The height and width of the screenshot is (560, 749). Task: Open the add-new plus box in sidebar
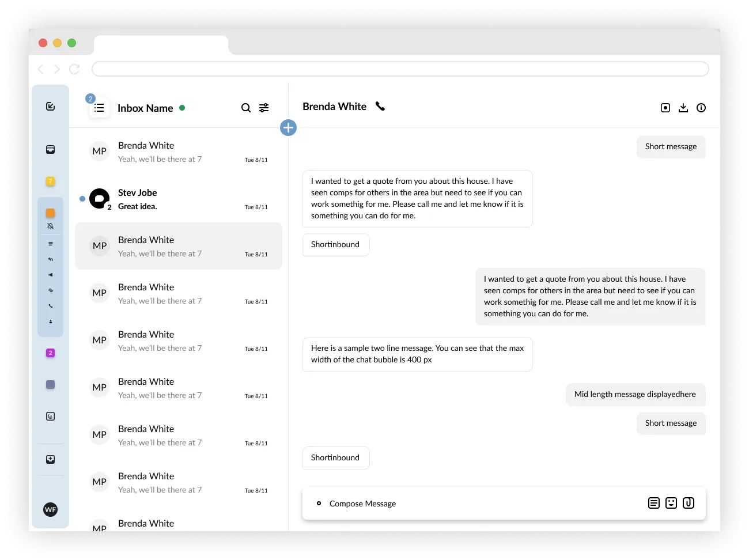[51, 459]
